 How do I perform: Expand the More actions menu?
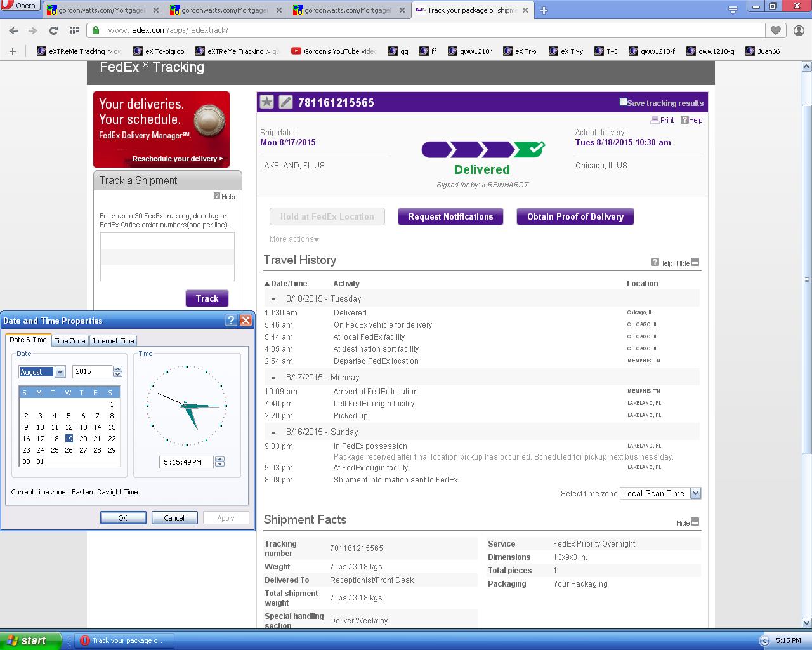tap(294, 239)
